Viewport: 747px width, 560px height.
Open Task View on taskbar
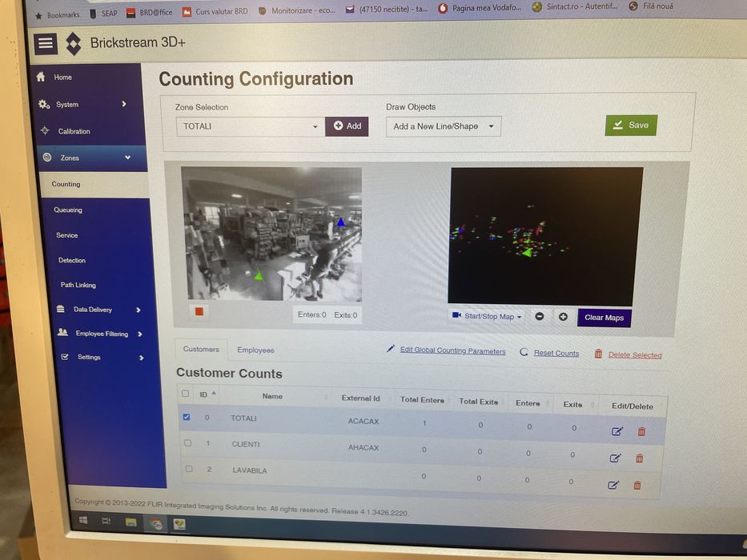click(x=106, y=521)
